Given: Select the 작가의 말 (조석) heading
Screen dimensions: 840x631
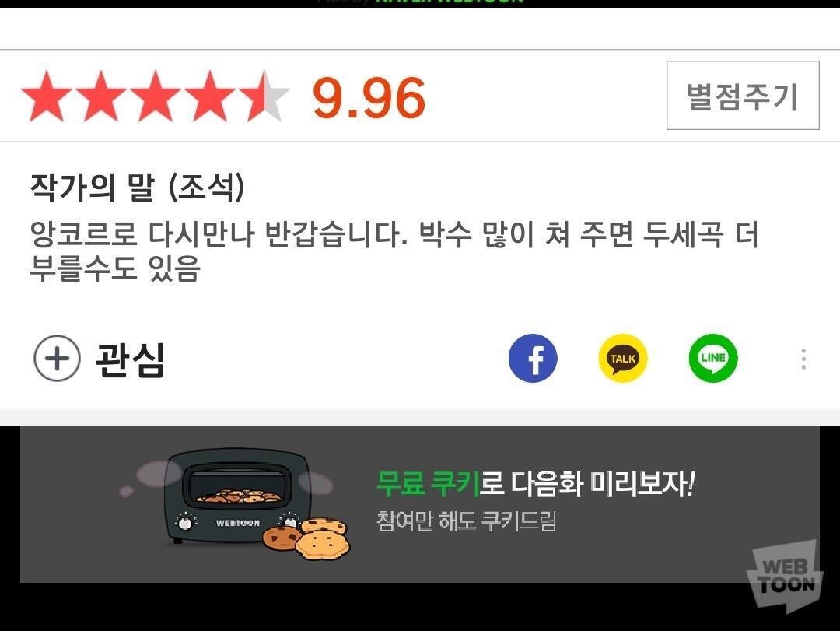Looking at the screenshot, I should (x=137, y=187).
